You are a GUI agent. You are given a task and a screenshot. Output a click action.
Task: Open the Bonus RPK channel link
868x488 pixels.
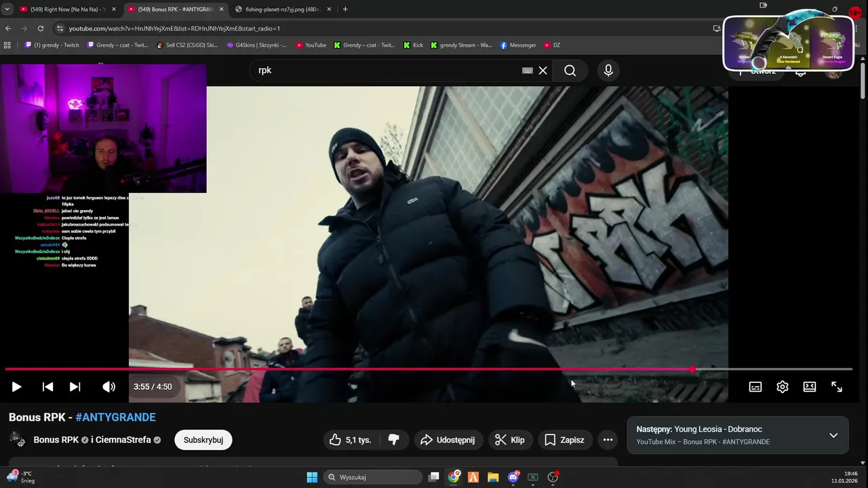pyautogui.click(x=56, y=440)
